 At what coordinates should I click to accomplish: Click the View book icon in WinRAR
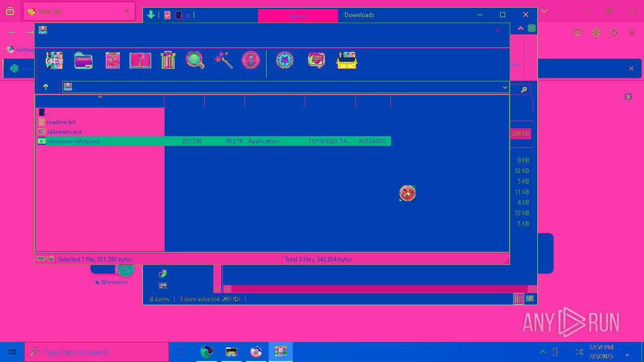[x=140, y=60]
